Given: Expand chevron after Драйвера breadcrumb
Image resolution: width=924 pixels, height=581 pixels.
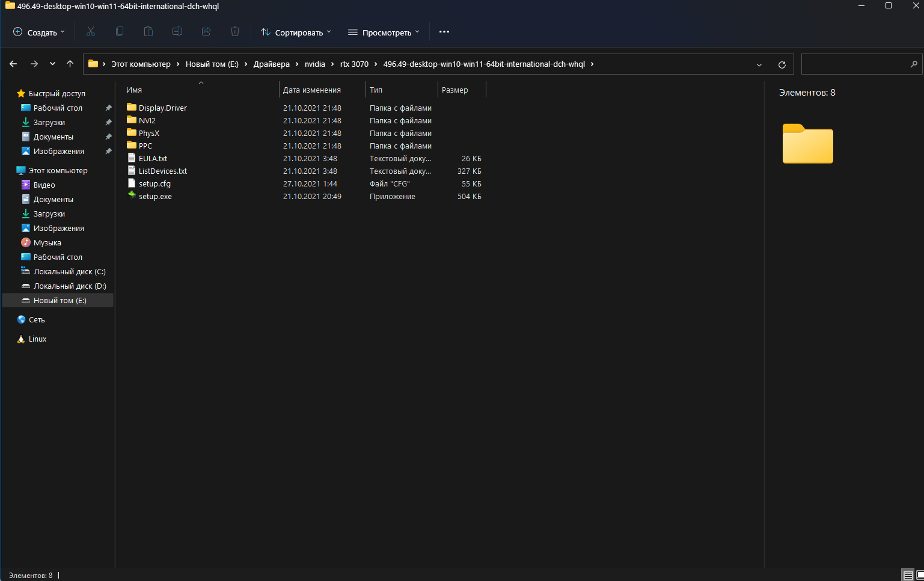Looking at the screenshot, I should click(297, 64).
